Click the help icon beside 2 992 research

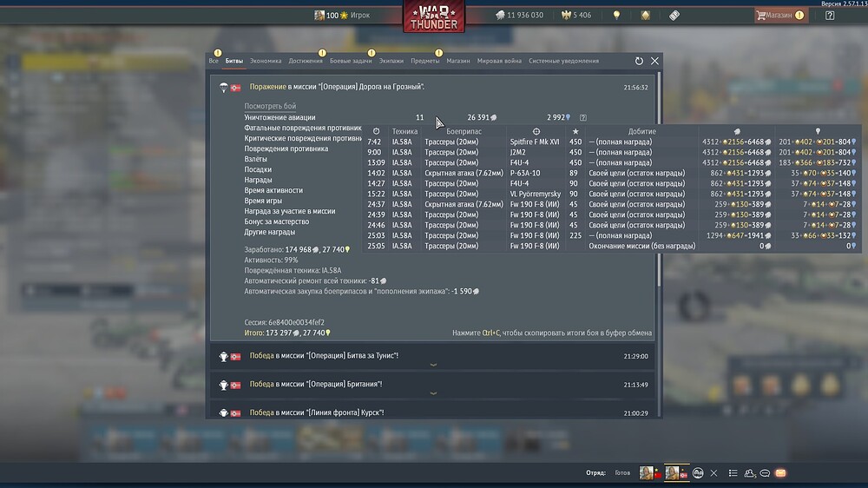pos(583,117)
